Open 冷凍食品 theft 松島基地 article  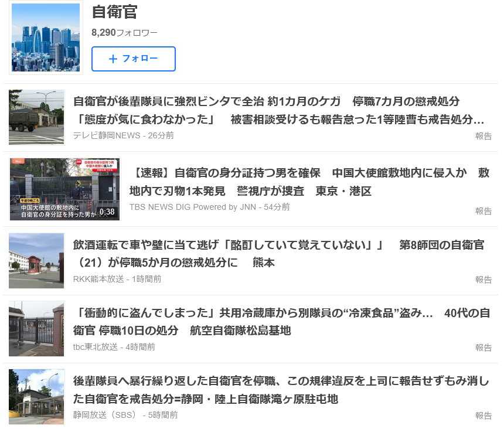click(281, 322)
